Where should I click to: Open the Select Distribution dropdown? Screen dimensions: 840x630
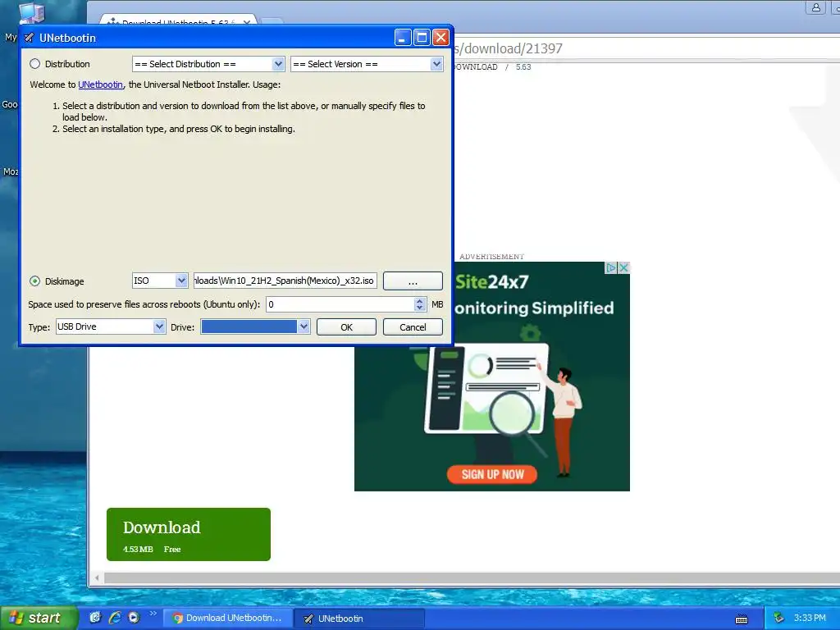[x=208, y=64]
